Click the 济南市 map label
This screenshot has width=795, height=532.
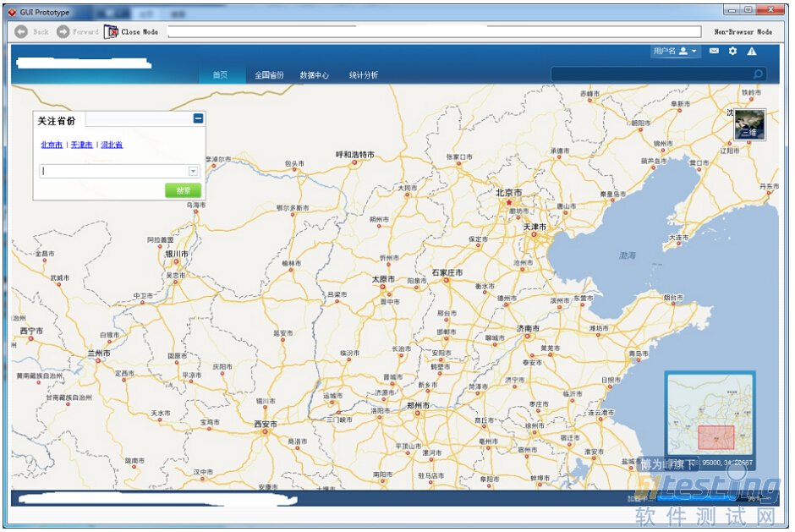(528, 329)
